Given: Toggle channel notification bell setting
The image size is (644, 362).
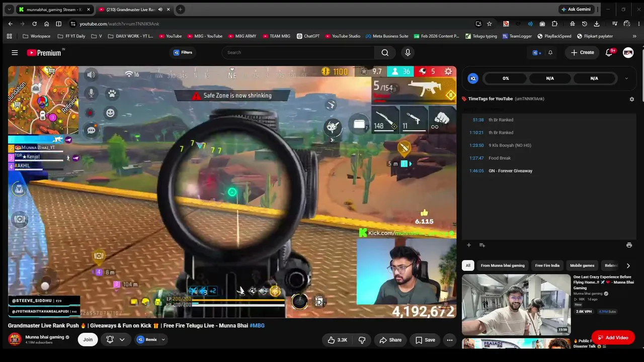Looking at the screenshot, I should click(110, 339).
